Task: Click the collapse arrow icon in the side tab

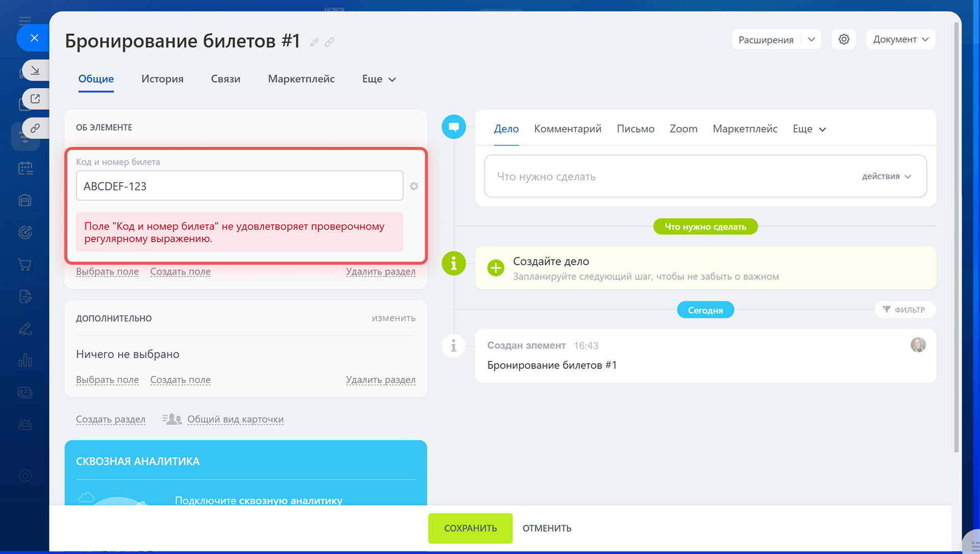Action: 35,70
